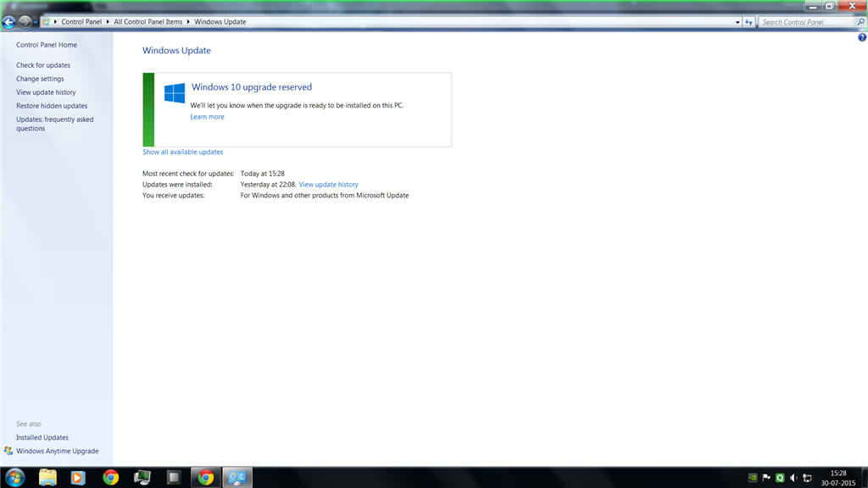Image resolution: width=868 pixels, height=488 pixels.
Task: Click the Control Panel taskbar button
Action: click(237, 477)
